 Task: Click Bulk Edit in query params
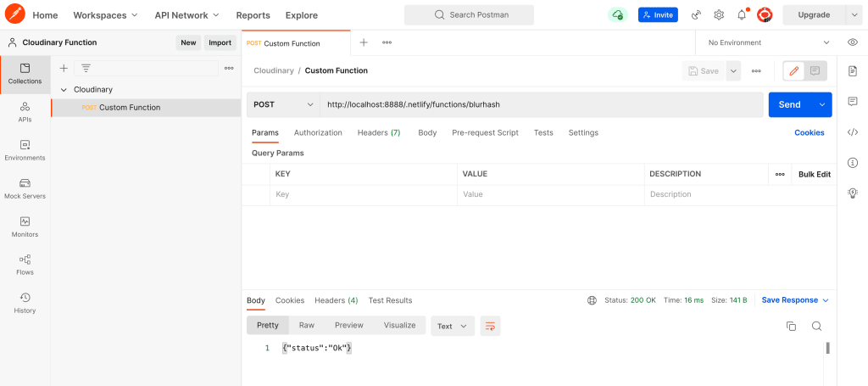click(815, 174)
